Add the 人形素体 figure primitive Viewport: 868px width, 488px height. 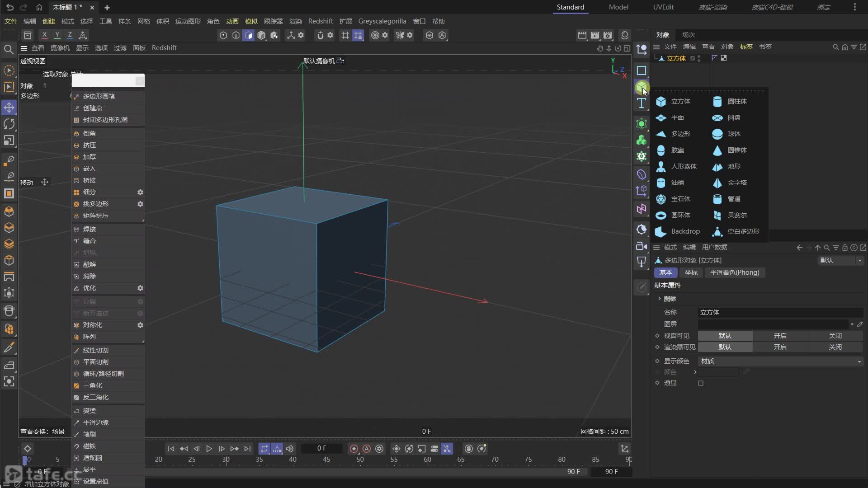point(676,166)
